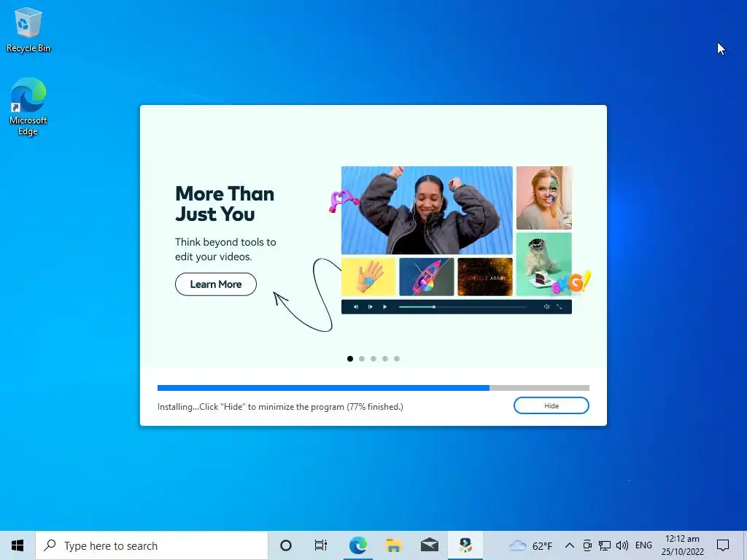
Task: Click the dancing woman promo image
Action: pos(427,210)
